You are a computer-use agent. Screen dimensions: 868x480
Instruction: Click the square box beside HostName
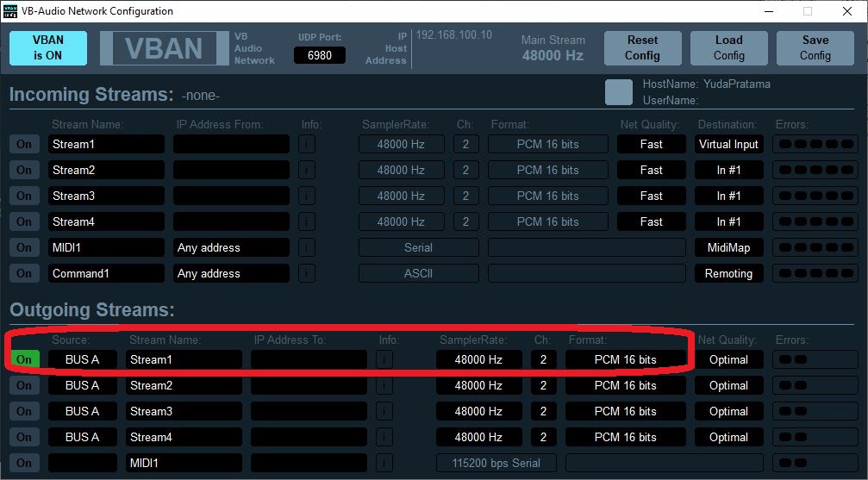[x=619, y=92]
